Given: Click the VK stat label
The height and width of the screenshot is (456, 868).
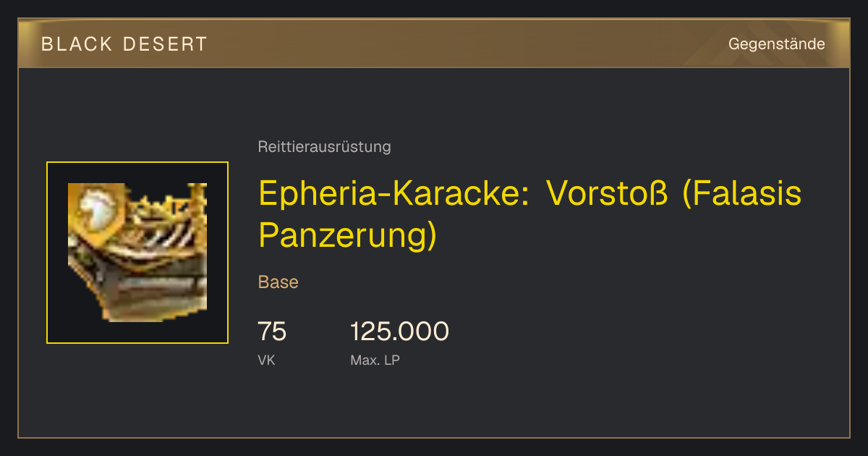Looking at the screenshot, I should coord(266,360).
